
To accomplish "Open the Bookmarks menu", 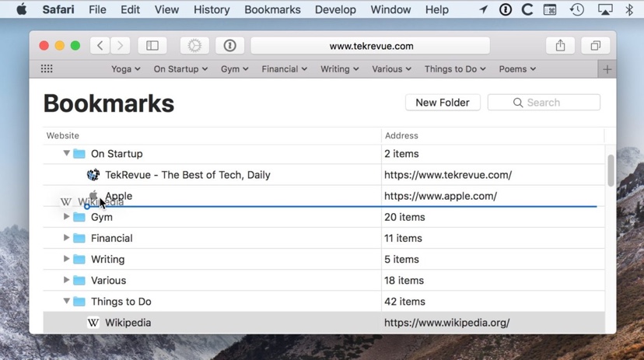I will tap(272, 9).
